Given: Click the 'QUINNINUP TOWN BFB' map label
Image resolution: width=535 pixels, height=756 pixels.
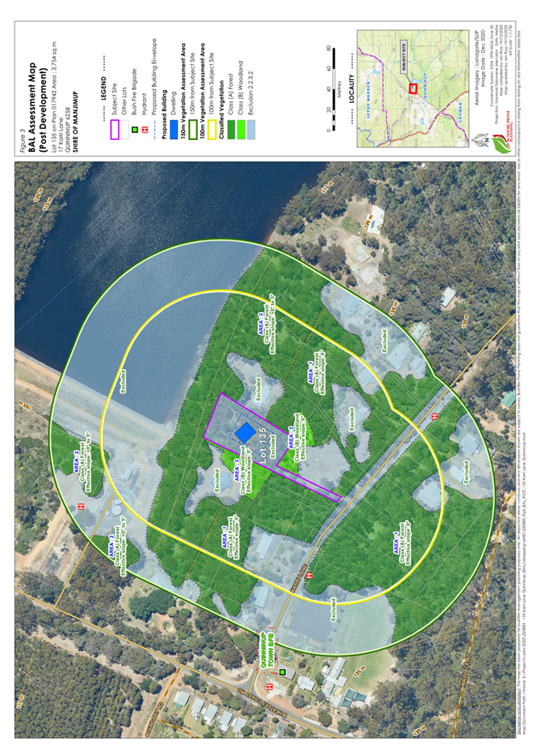Looking at the screenshot, I should coord(267,650).
